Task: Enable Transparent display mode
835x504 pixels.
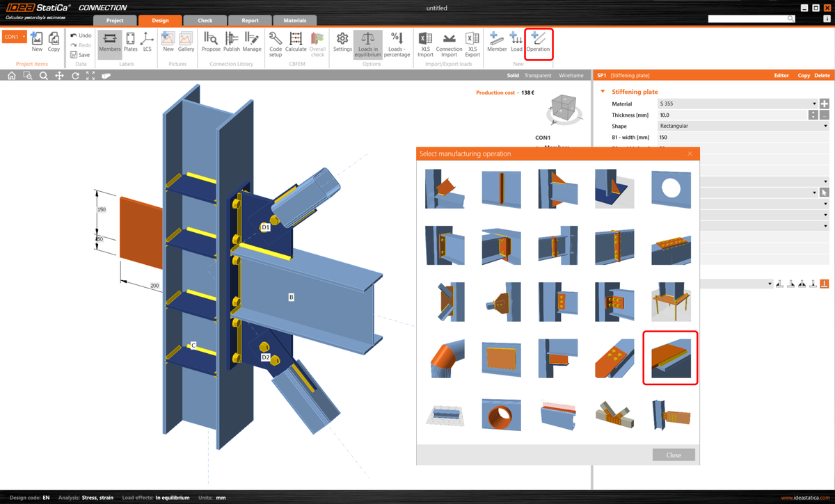Action: [x=539, y=75]
